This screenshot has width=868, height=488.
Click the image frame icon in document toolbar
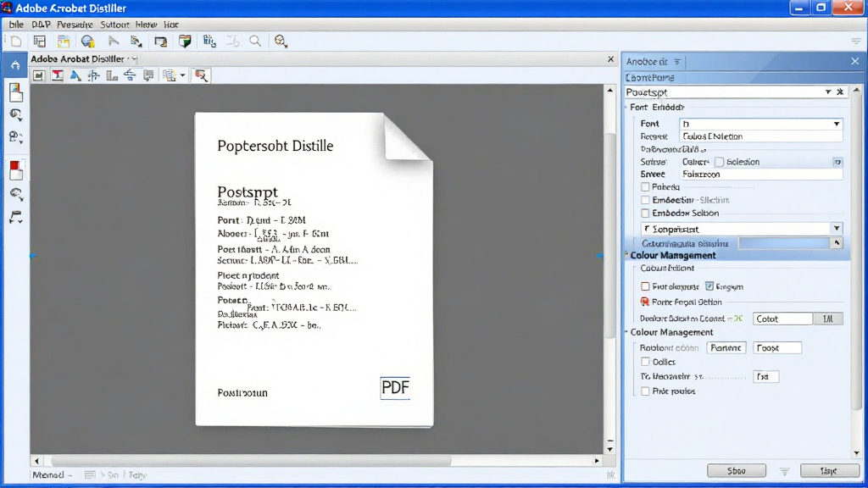pyautogui.click(x=38, y=75)
